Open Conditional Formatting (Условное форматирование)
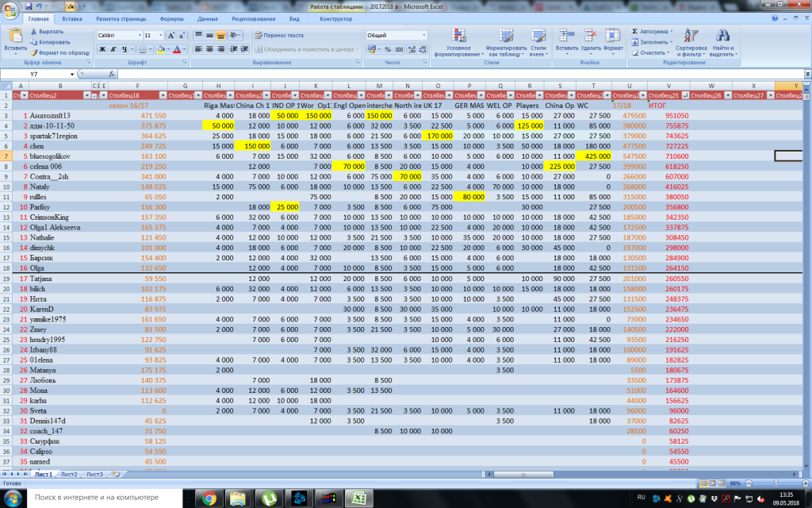The width and height of the screenshot is (812, 508). point(459,36)
